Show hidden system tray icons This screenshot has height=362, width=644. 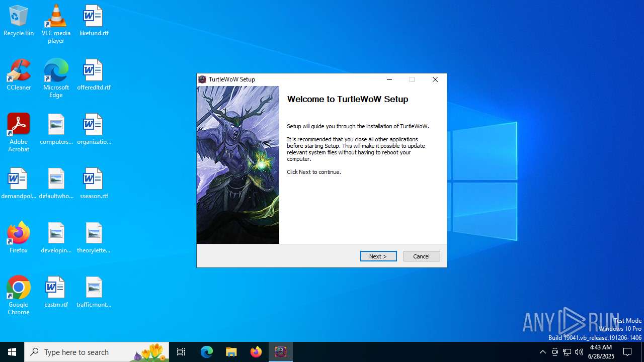click(542, 352)
